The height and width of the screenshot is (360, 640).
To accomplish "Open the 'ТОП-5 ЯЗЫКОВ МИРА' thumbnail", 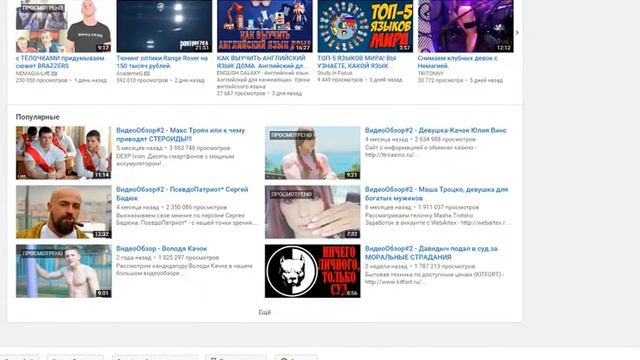I will [x=365, y=26].
